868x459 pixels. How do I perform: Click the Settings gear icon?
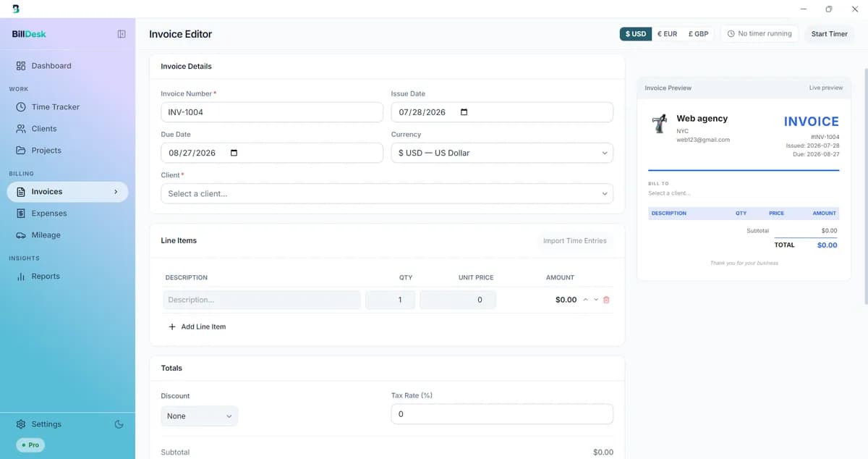click(x=21, y=424)
